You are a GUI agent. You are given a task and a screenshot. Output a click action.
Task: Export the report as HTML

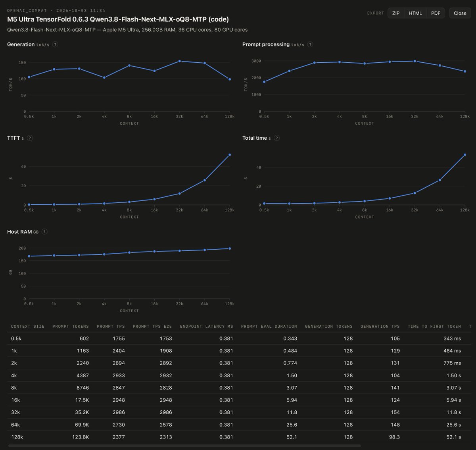pyautogui.click(x=415, y=13)
